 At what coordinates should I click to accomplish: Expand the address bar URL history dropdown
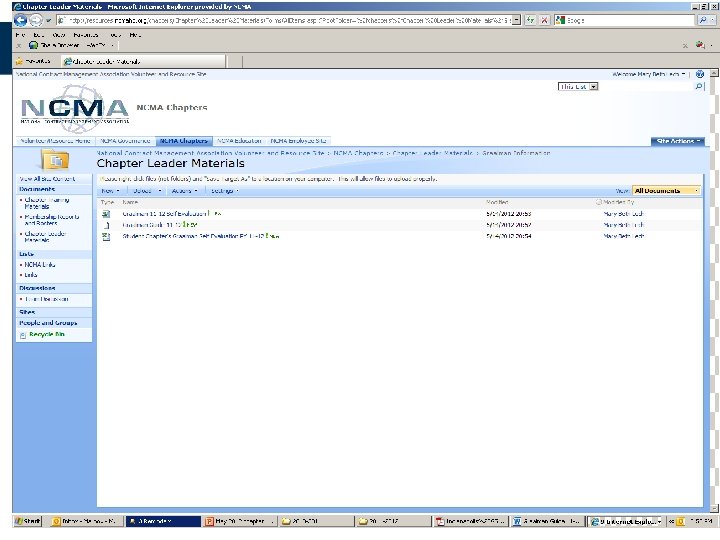(517, 20)
